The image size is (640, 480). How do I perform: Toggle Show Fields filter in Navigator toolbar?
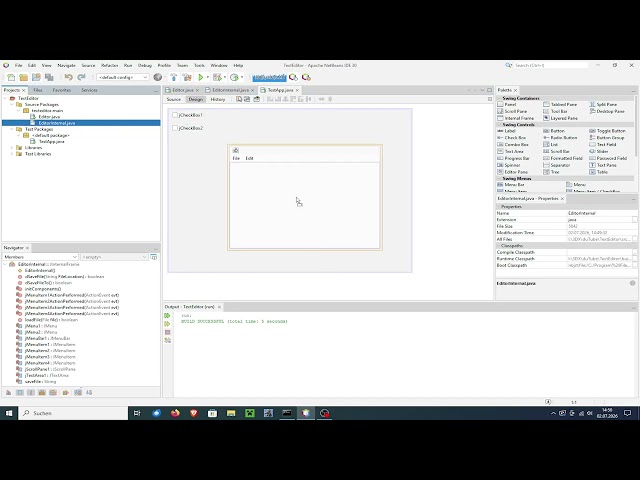point(20,392)
